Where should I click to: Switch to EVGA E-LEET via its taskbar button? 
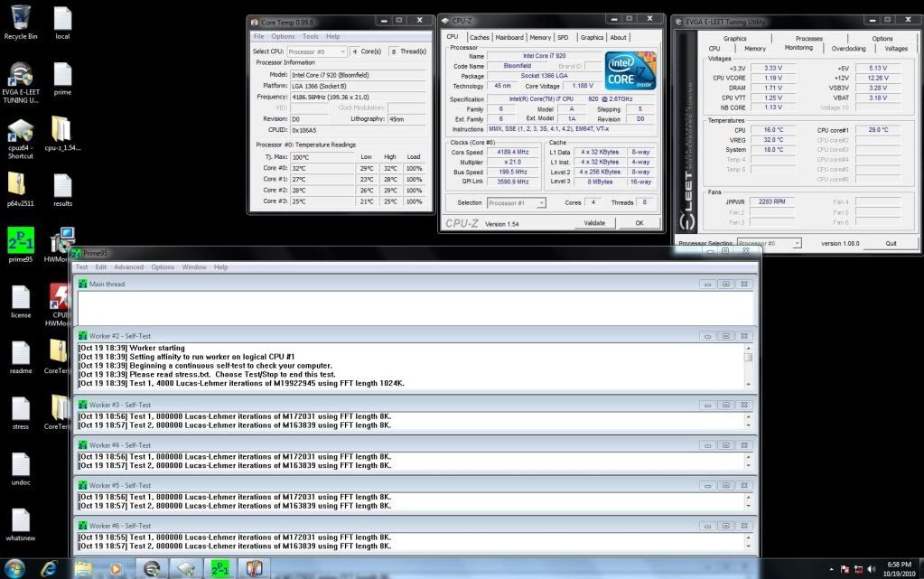click(x=152, y=568)
